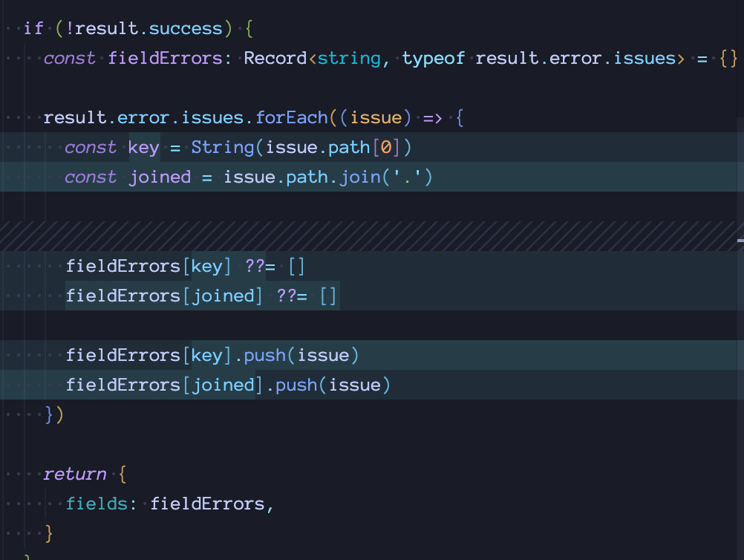Click the 'forEach' method call

pos(292,117)
